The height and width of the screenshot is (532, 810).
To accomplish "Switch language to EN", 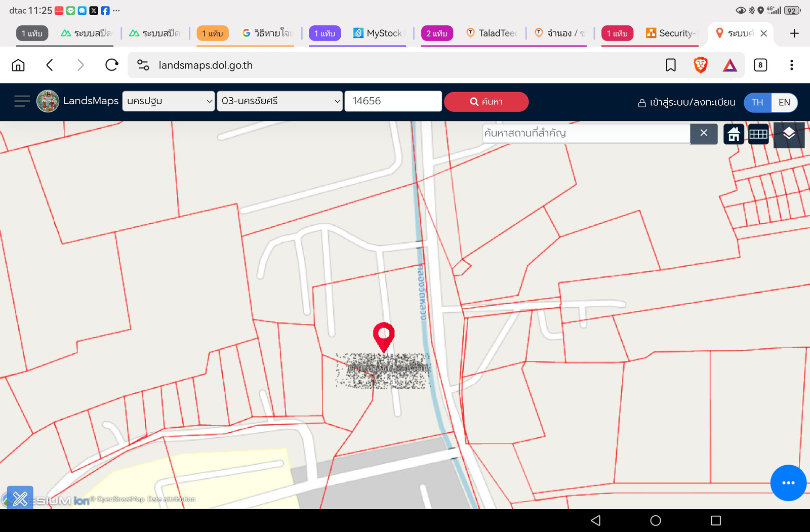I will click(x=784, y=102).
